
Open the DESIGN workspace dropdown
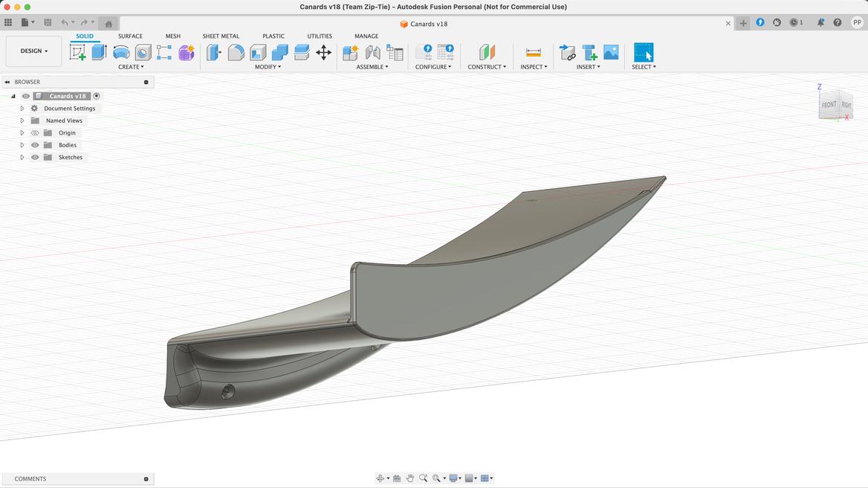[33, 51]
